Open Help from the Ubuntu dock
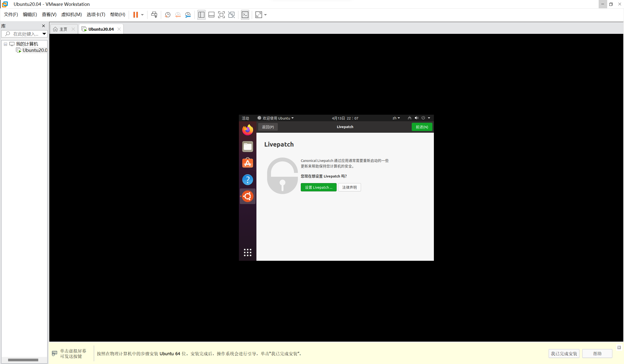This screenshot has width=624, height=364. 247,179
